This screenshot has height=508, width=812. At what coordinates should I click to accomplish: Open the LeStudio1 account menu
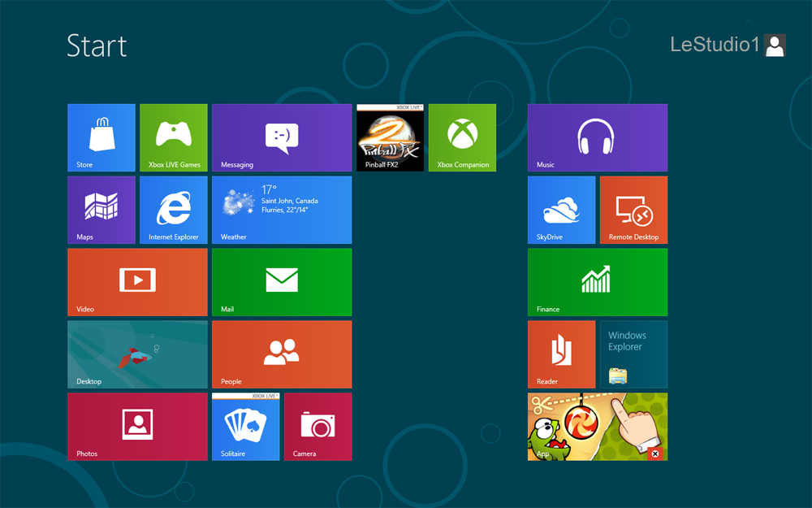(x=728, y=46)
